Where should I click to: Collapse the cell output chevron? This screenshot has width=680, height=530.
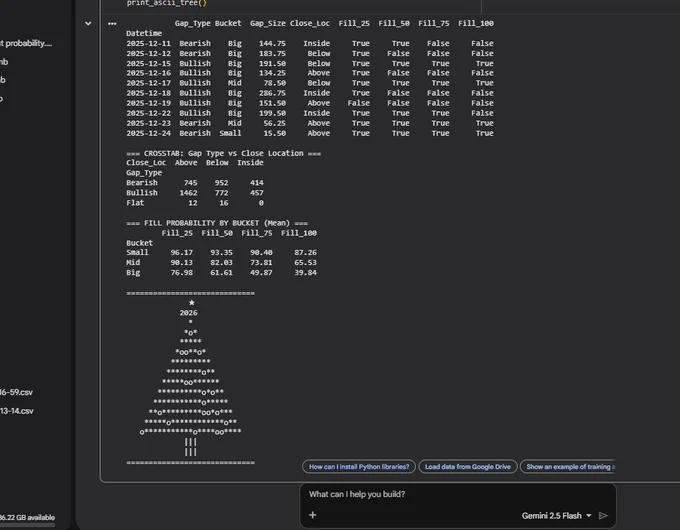(x=88, y=23)
